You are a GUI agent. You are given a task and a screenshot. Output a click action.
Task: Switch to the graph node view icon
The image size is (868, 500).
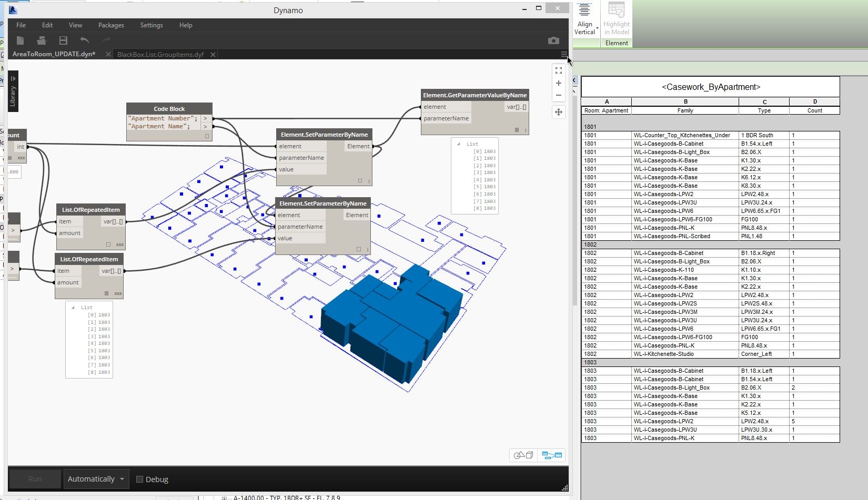coord(552,455)
